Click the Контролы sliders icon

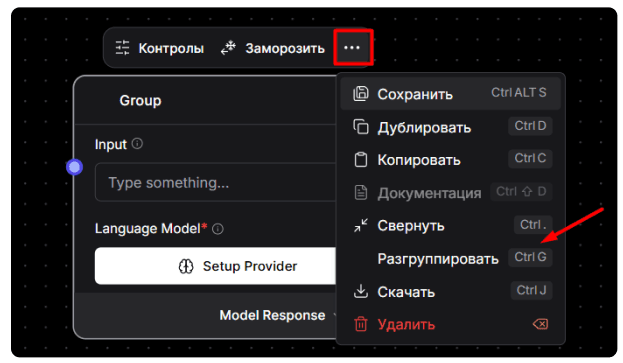(x=122, y=48)
